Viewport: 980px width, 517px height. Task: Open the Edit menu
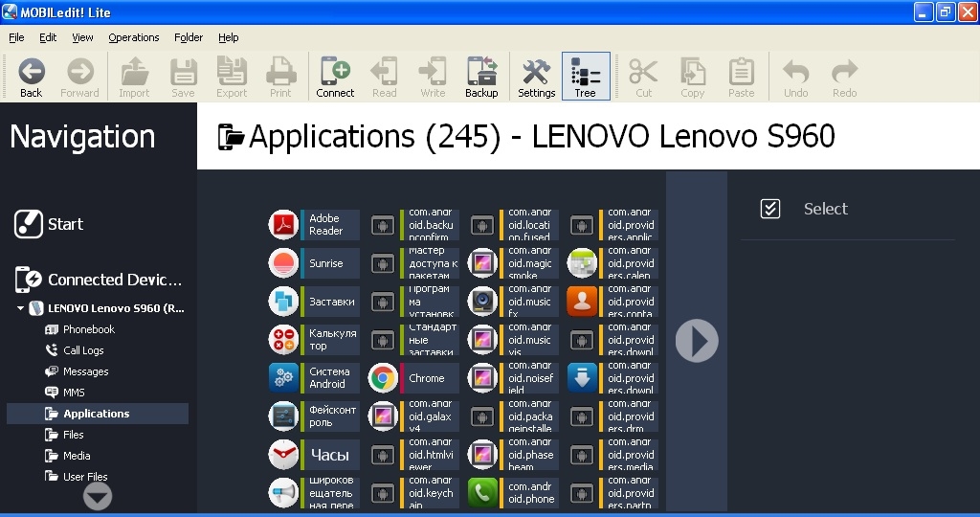tap(48, 37)
